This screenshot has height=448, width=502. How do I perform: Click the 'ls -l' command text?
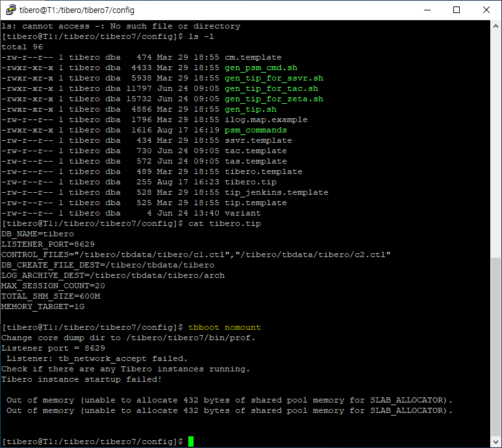tap(201, 36)
